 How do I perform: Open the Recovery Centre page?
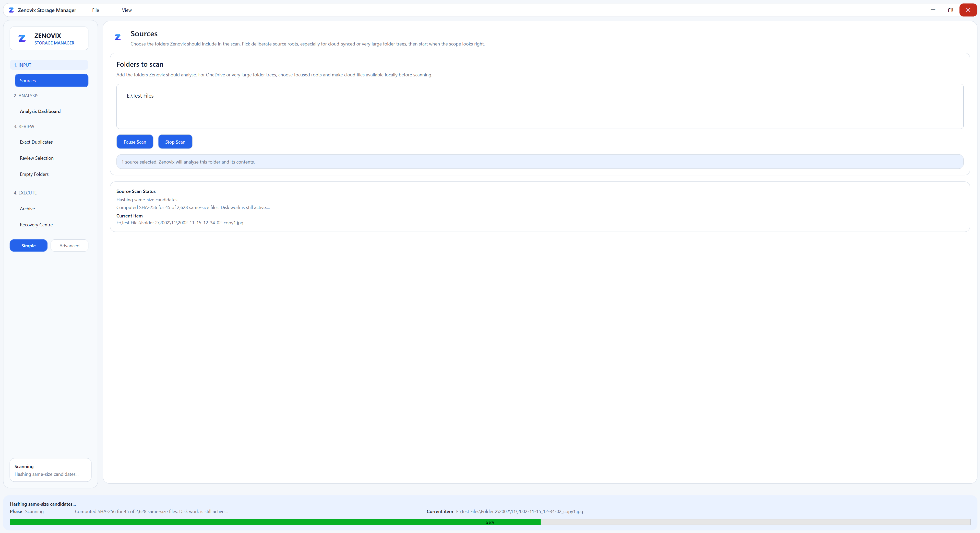[x=37, y=225]
